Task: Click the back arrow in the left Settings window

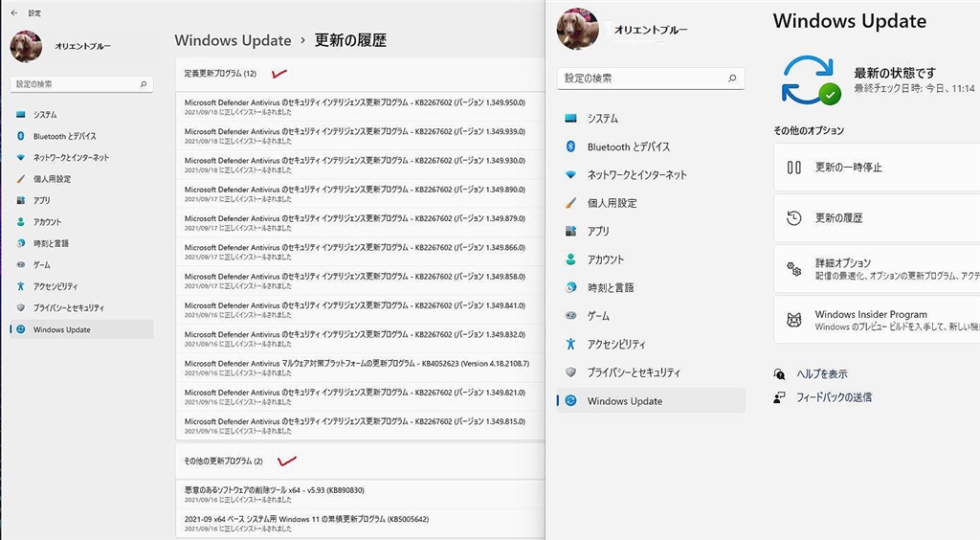Action: click(13, 12)
